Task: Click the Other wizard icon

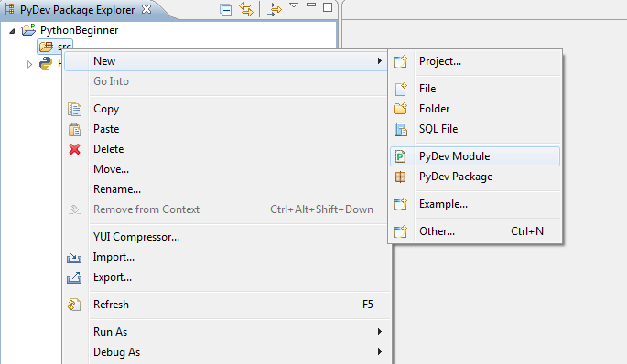Action: [400, 231]
